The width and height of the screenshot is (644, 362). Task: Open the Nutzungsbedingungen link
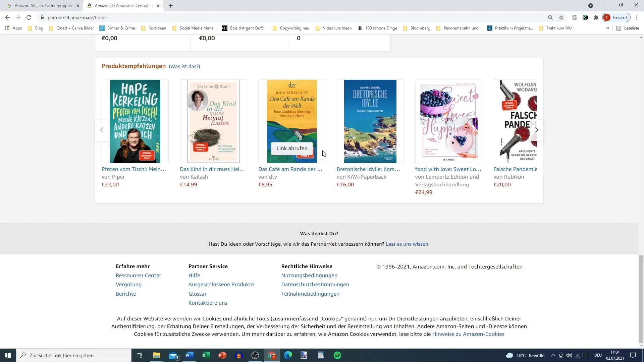click(309, 276)
